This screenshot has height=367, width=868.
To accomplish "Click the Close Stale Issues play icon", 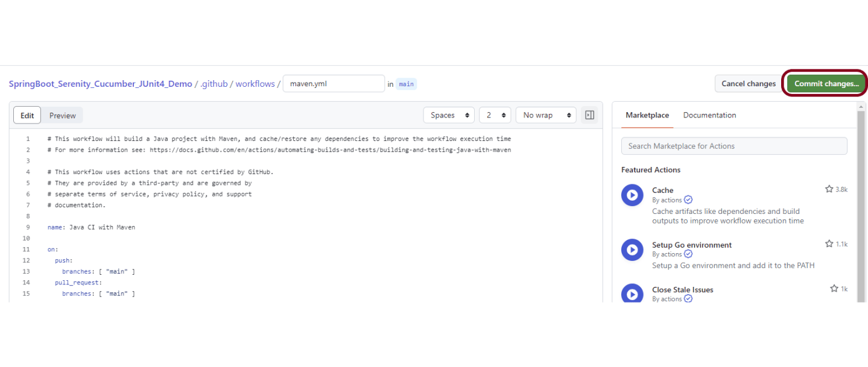I will [x=632, y=293].
